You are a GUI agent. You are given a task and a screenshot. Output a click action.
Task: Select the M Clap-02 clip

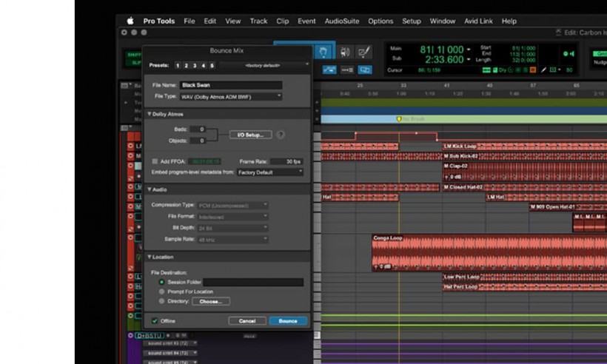(x=525, y=172)
